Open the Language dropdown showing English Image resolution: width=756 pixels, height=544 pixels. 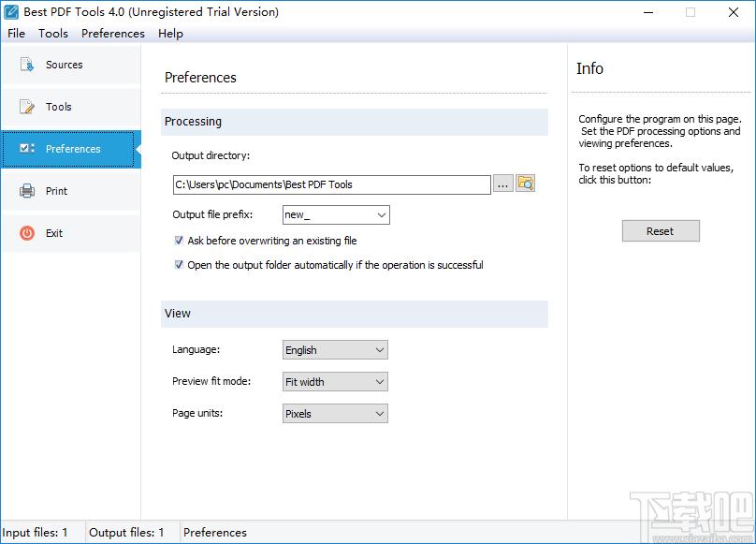coord(335,350)
